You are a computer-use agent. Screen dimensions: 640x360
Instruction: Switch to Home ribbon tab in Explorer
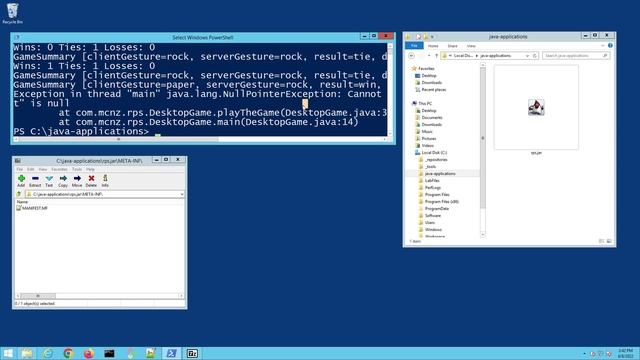433,46
